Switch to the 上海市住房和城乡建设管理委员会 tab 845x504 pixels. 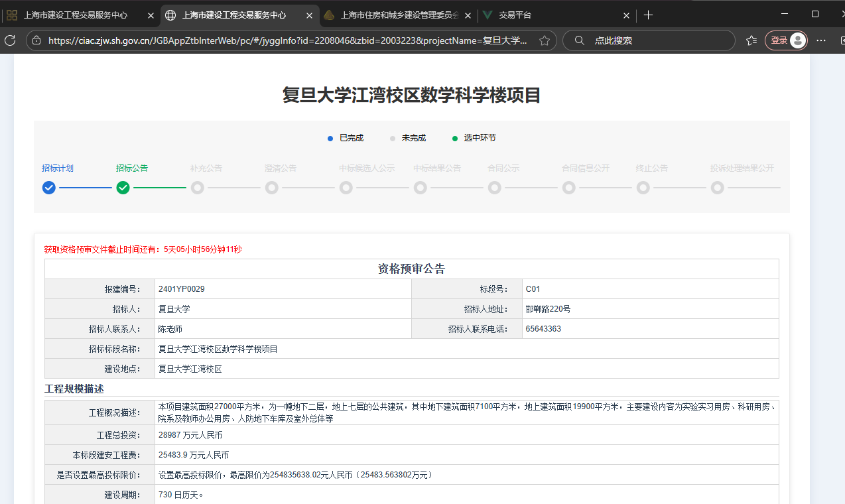click(398, 15)
